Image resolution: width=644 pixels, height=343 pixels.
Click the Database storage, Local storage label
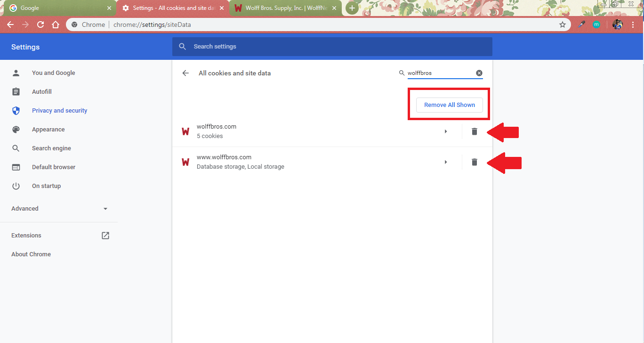click(x=241, y=167)
